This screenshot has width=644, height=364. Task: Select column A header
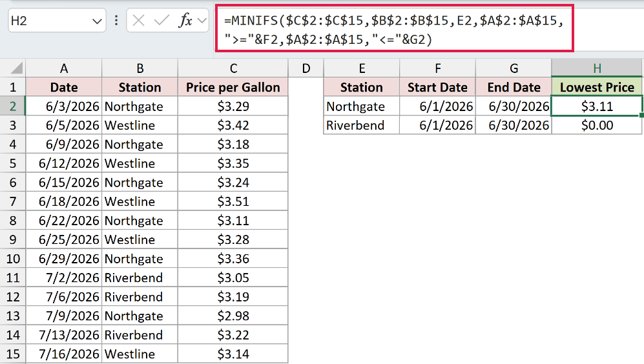click(64, 68)
